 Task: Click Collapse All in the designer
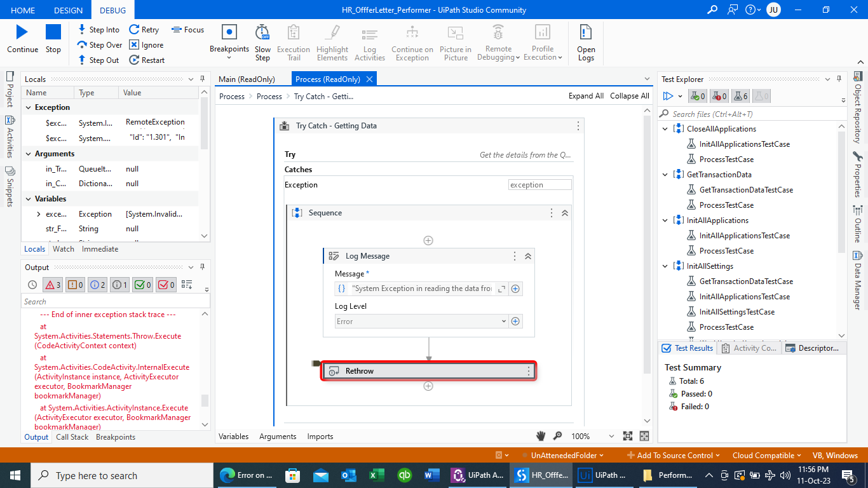point(630,96)
